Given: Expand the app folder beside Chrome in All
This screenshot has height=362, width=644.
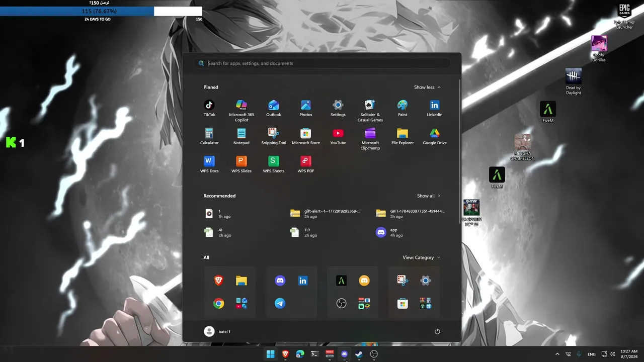Looking at the screenshot, I should click(x=242, y=304).
